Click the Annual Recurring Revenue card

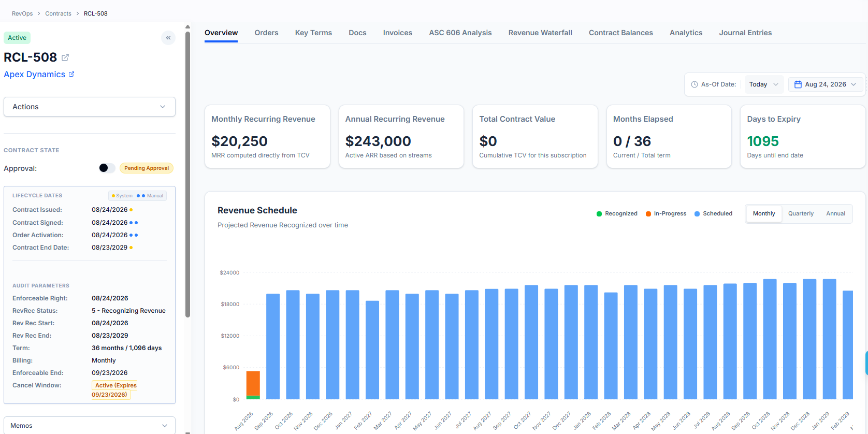point(401,137)
